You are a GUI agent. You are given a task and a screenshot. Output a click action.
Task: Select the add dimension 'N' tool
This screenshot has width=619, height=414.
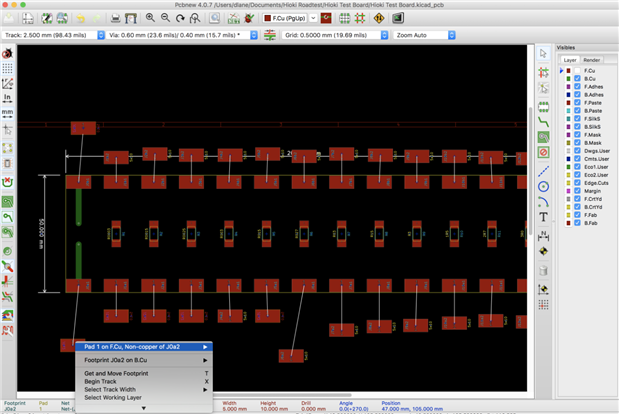point(543,235)
